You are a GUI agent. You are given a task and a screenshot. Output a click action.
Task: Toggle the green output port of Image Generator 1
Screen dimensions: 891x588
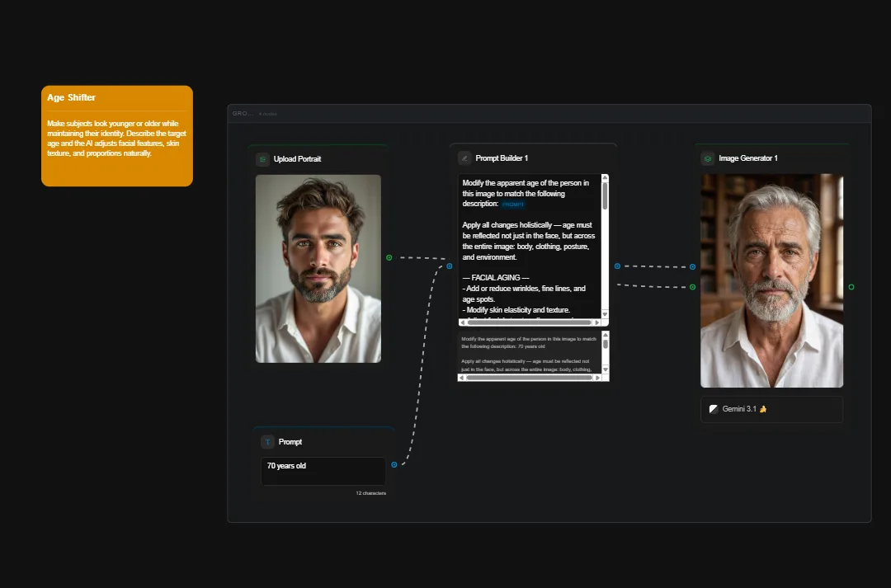851,286
